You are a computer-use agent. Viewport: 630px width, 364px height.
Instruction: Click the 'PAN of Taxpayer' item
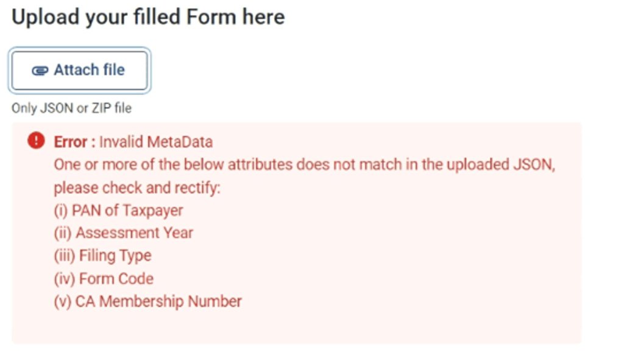(119, 211)
